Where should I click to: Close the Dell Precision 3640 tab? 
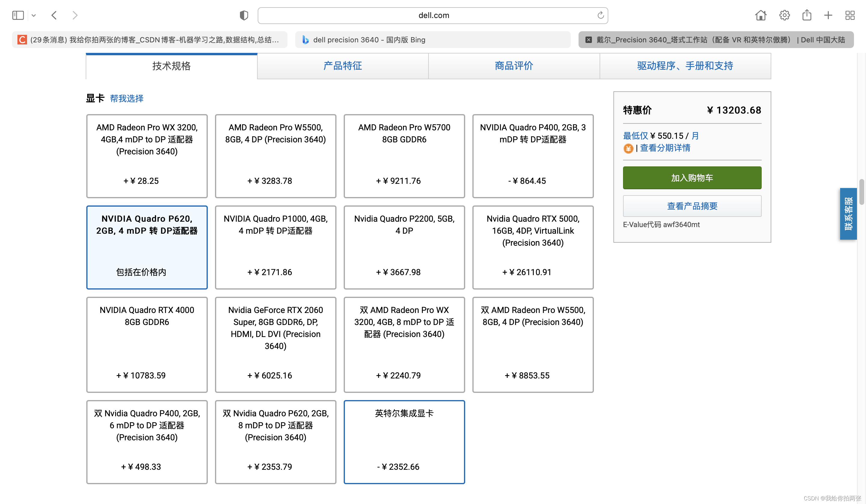[x=588, y=40]
